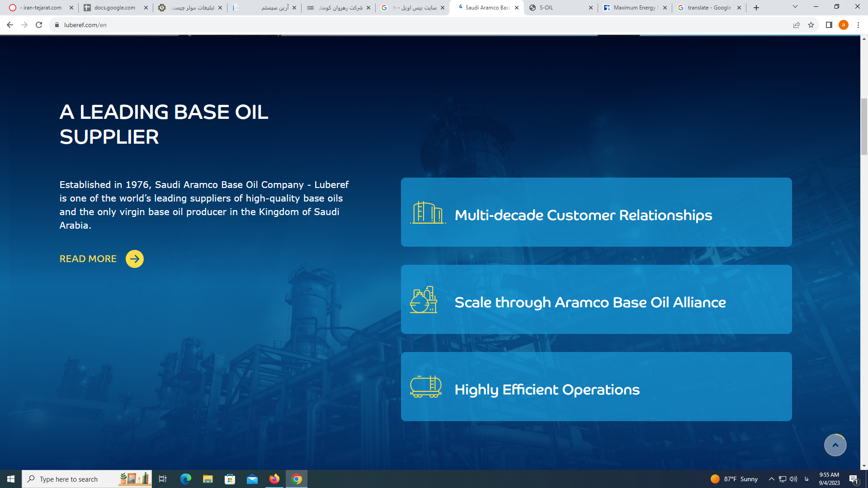Click the tank icon beside Highly Efficient Operations
The image size is (868, 488).
coord(425,387)
